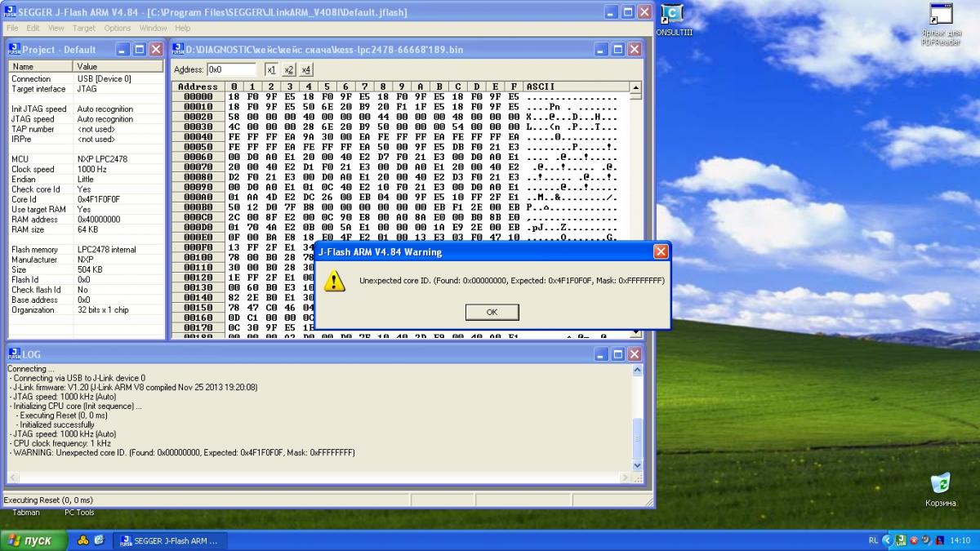Select the Organization '32 bits x 1 chip' value
Screen dimensions: 980x551
pyautogui.click(x=103, y=310)
